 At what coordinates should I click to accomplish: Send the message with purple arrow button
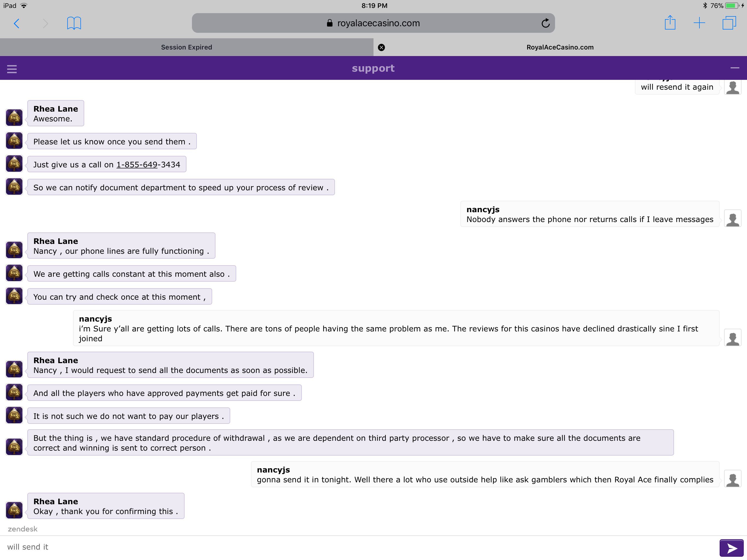tap(731, 548)
